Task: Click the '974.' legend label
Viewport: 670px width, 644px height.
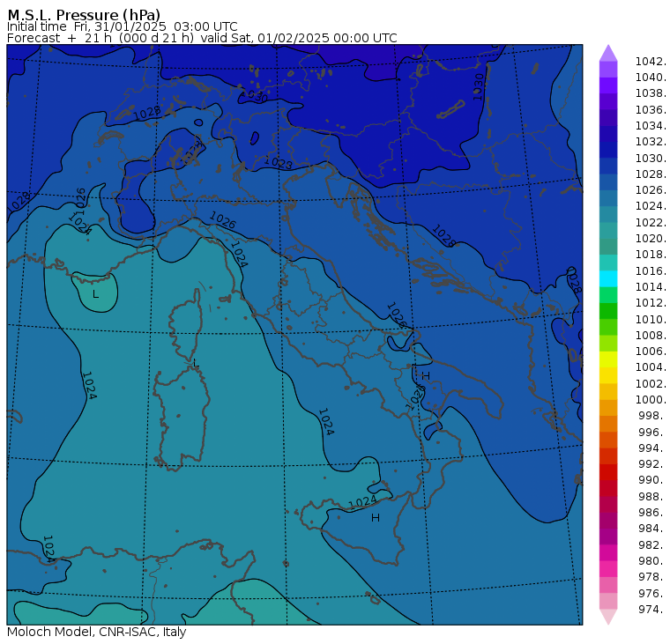Action: click(x=652, y=610)
